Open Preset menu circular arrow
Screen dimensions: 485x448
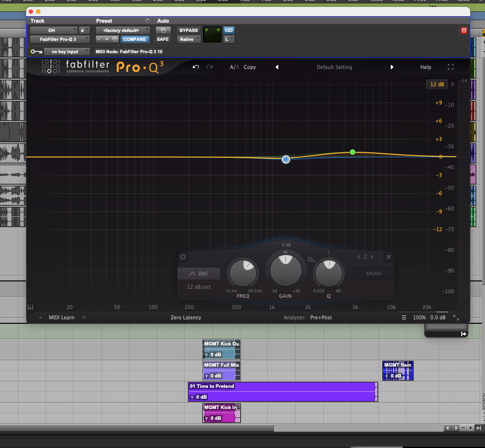pos(147,21)
